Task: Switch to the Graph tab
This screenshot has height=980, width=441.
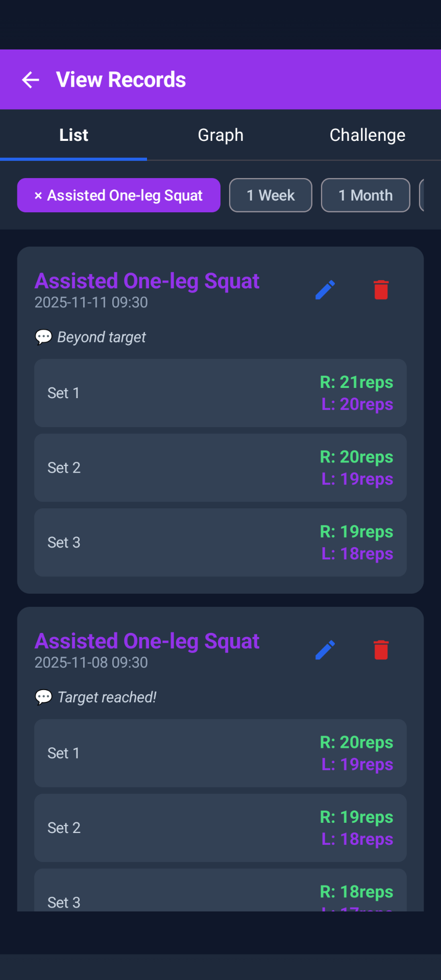Action: [x=220, y=135]
